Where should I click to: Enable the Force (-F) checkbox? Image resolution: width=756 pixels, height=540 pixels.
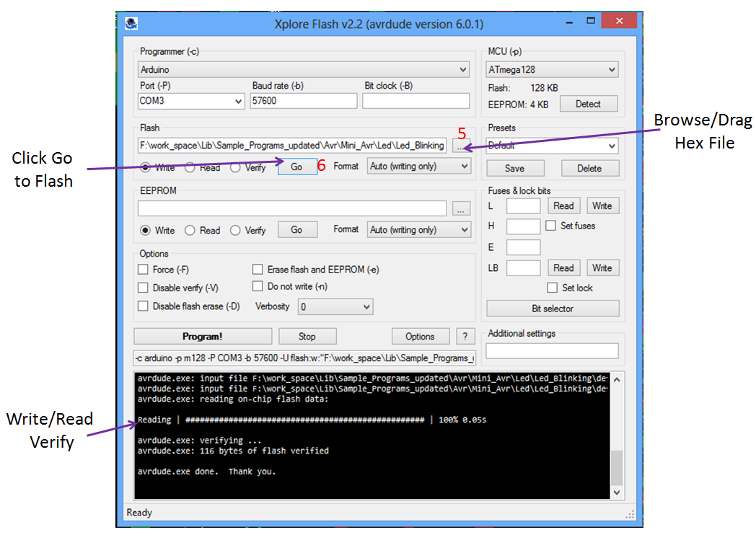tap(144, 269)
